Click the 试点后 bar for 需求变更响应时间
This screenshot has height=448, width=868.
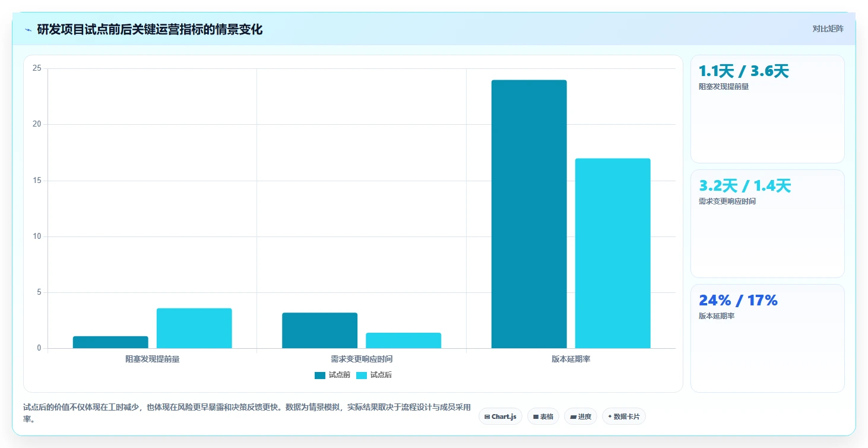(x=404, y=340)
